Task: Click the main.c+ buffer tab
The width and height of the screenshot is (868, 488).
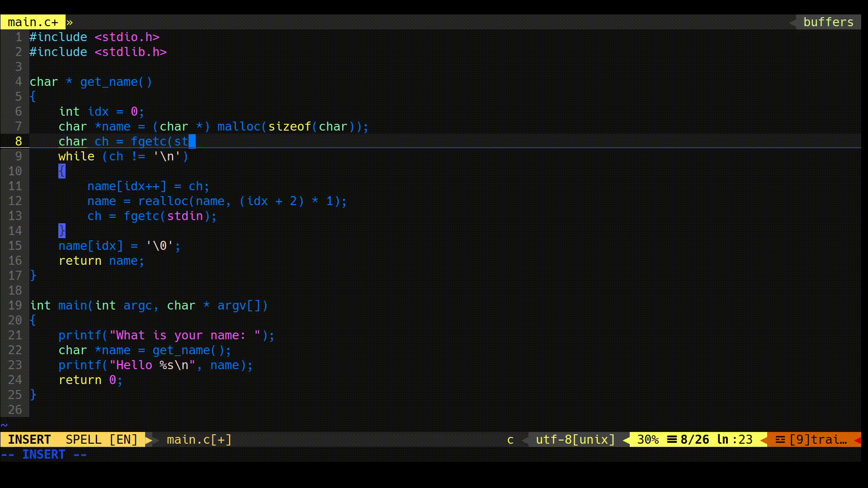Action: (33, 22)
